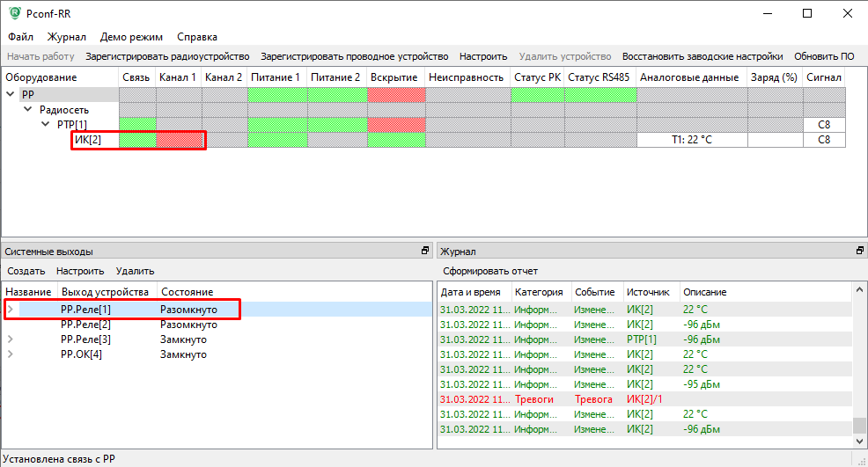
Task: Click journal scrollbar up arrow
Action: pos(859,289)
